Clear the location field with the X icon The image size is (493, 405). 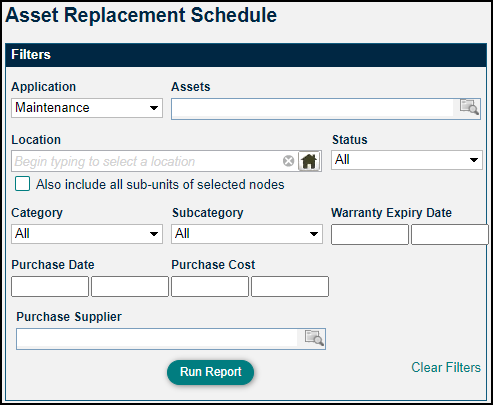click(288, 161)
